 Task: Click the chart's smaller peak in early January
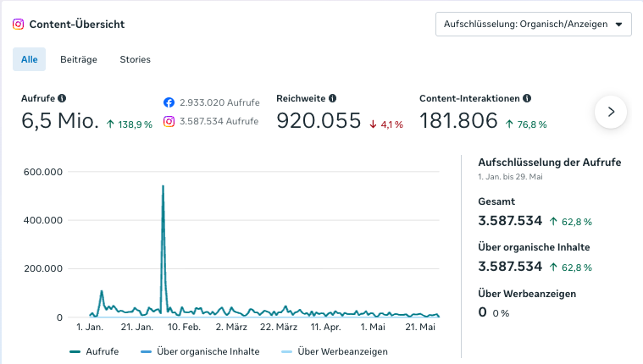click(102, 291)
